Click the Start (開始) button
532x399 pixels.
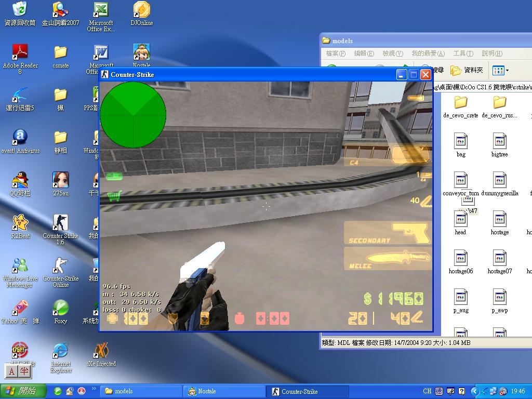coord(21,391)
